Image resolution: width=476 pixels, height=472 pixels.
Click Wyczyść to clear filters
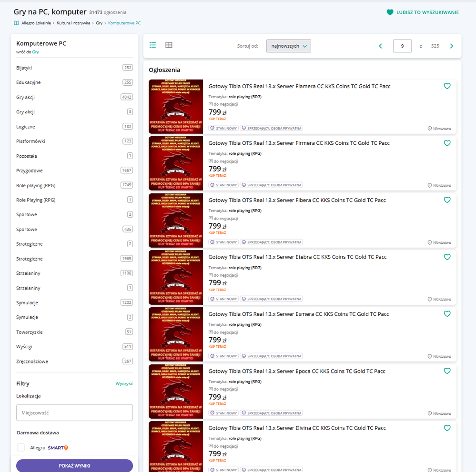124,384
